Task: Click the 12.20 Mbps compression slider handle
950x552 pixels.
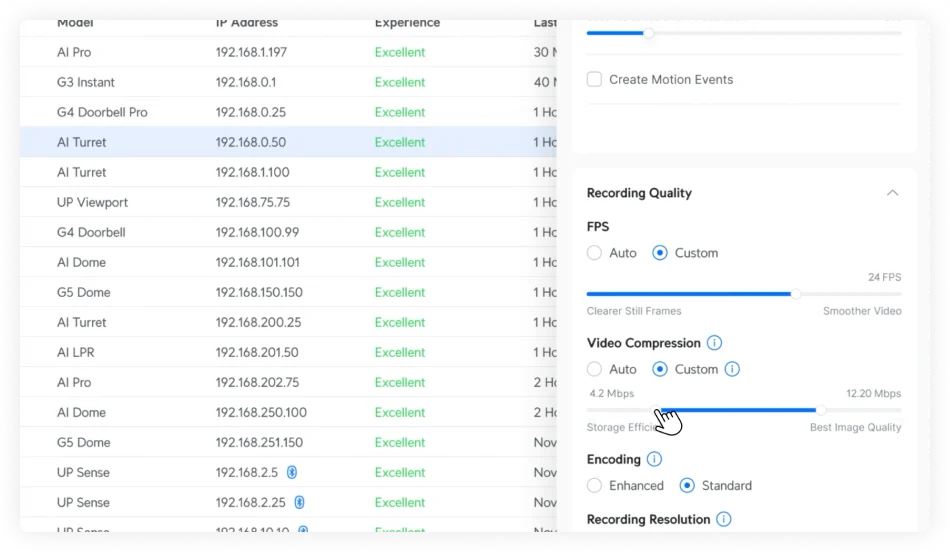Action: [x=821, y=410]
